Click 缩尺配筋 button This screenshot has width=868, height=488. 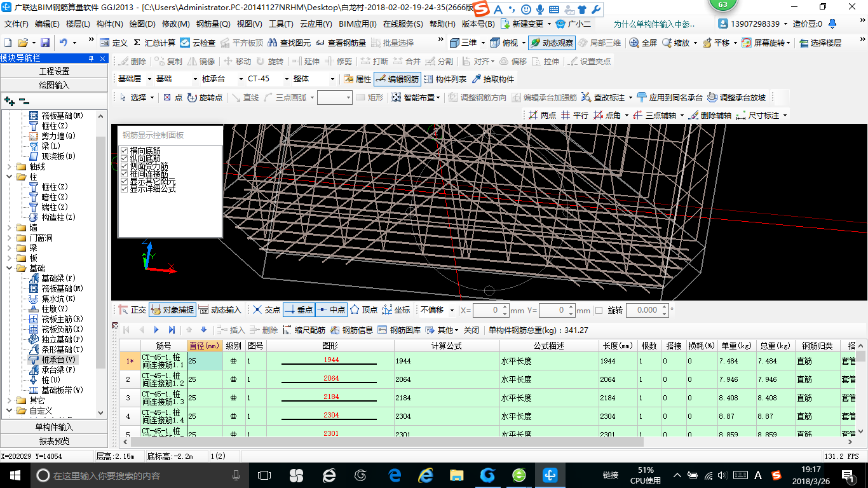(x=304, y=330)
